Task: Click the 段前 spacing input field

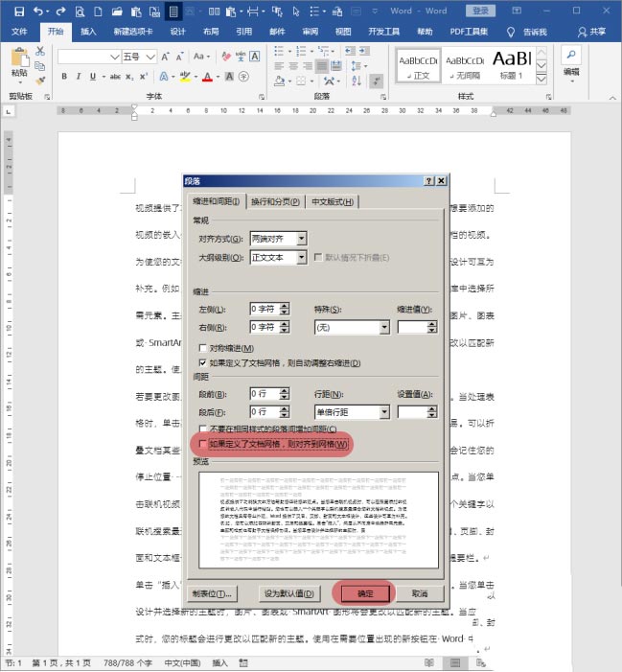Action: tap(264, 393)
